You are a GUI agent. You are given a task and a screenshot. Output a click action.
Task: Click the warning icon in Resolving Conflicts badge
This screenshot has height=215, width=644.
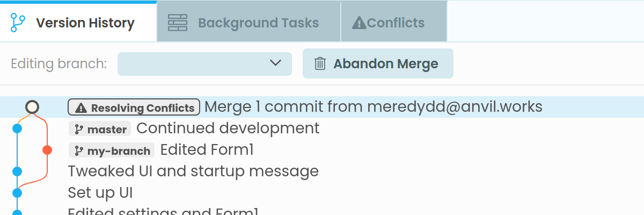pos(80,108)
